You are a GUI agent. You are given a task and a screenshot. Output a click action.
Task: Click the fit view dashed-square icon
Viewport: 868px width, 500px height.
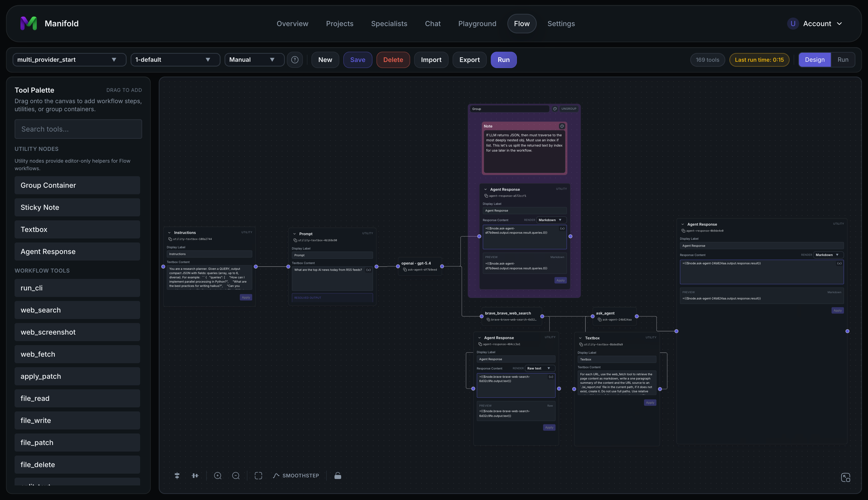[258, 476]
